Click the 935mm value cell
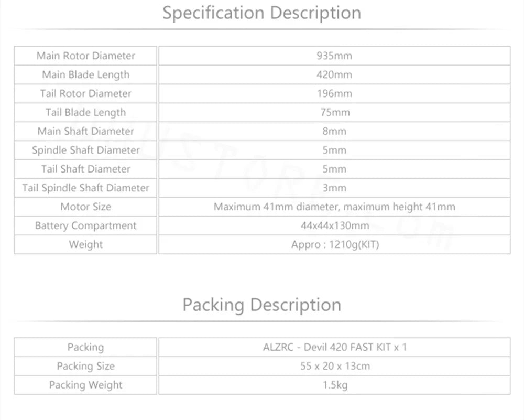Screen dimensions: 524x420 tap(334, 56)
